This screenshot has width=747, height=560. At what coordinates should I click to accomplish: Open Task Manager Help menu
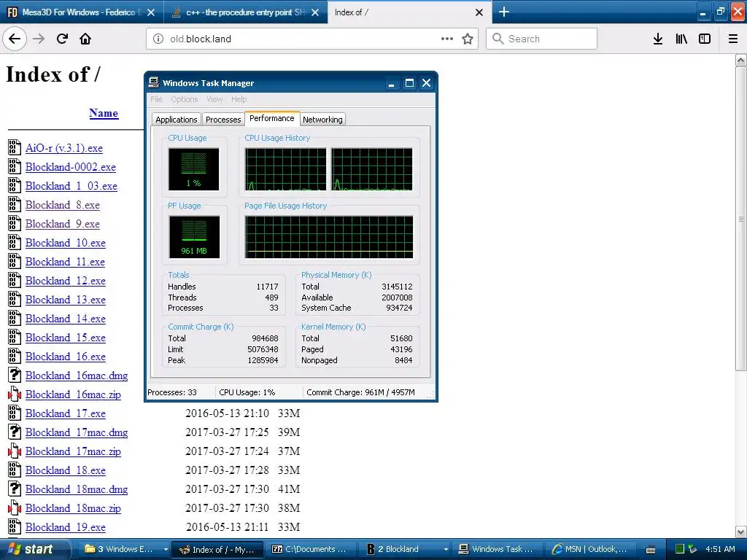click(x=239, y=99)
